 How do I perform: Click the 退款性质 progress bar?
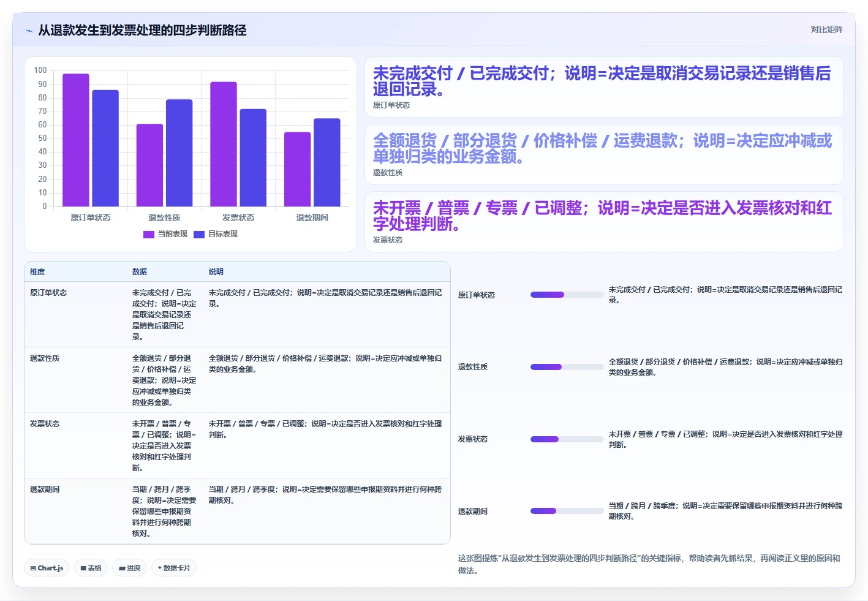point(567,367)
